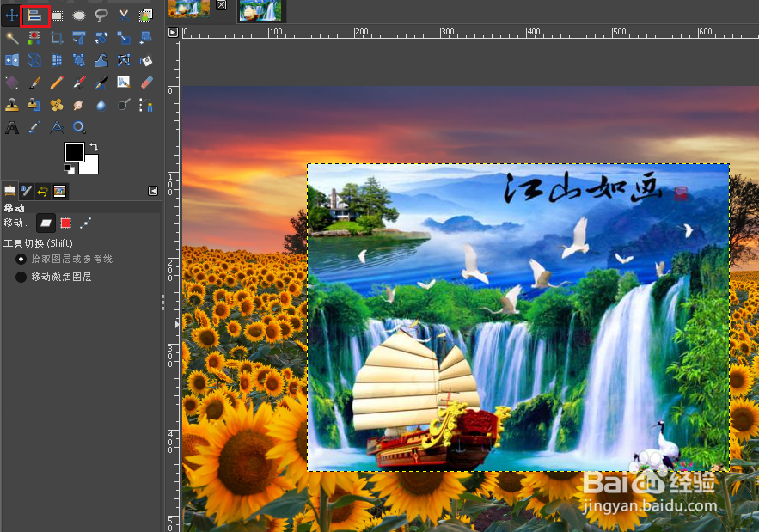
Task: Open the canvas menu access arrow above ruler
Action: pyautogui.click(x=173, y=32)
